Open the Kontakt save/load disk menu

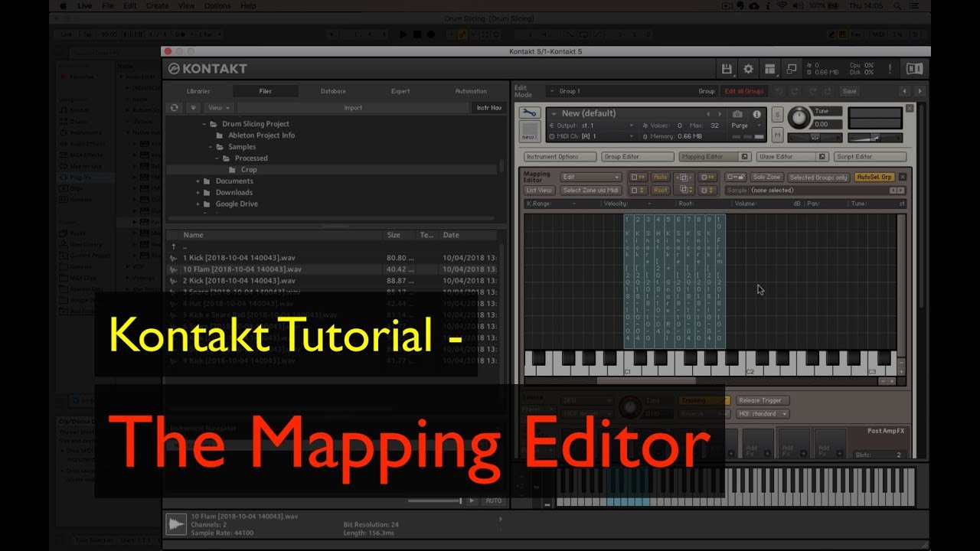coord(727,69)
